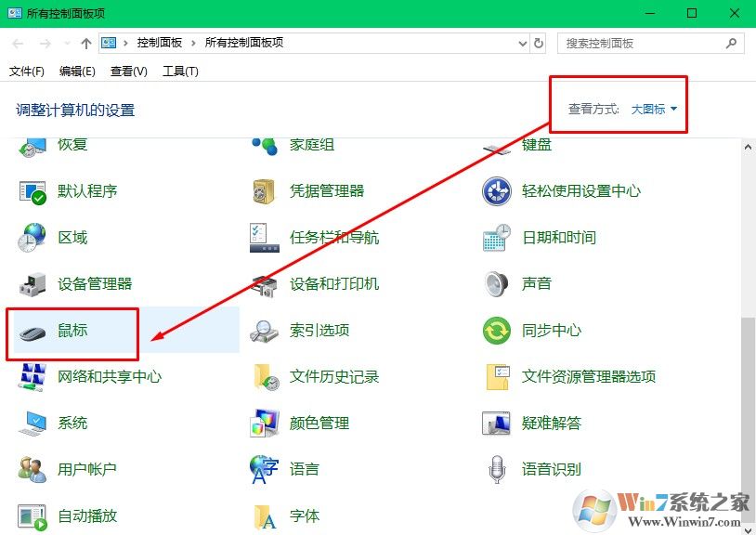This screenshot has width=756, height=535.
Task: Expand chevron before 控制面板 in breadcrumb
Action: pos(125,43)
